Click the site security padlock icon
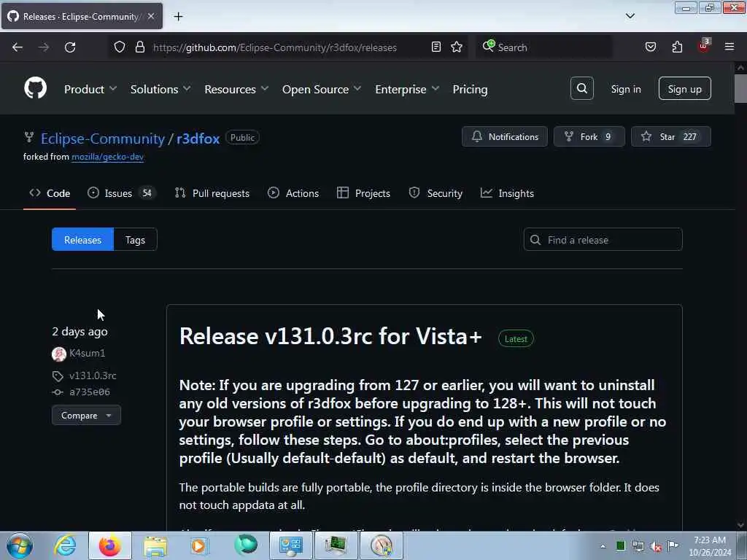This screenshot has width=747, height=560. click(139, 47)
